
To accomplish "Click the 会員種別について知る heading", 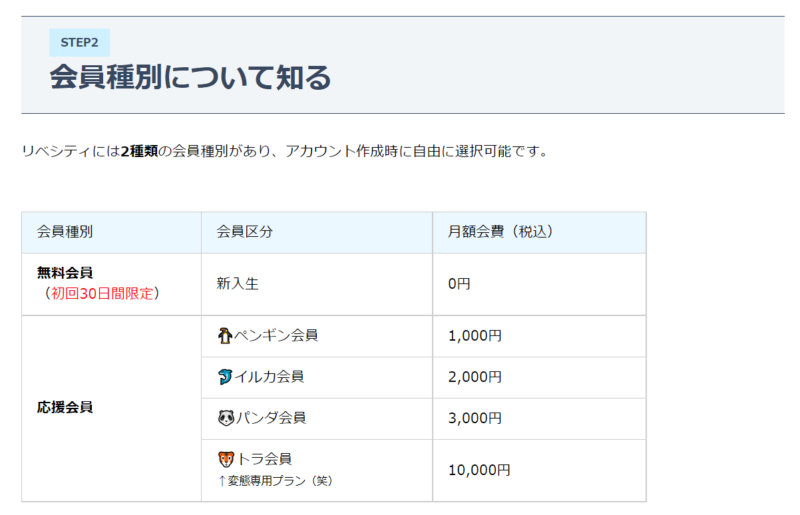I will click(190, 78).
